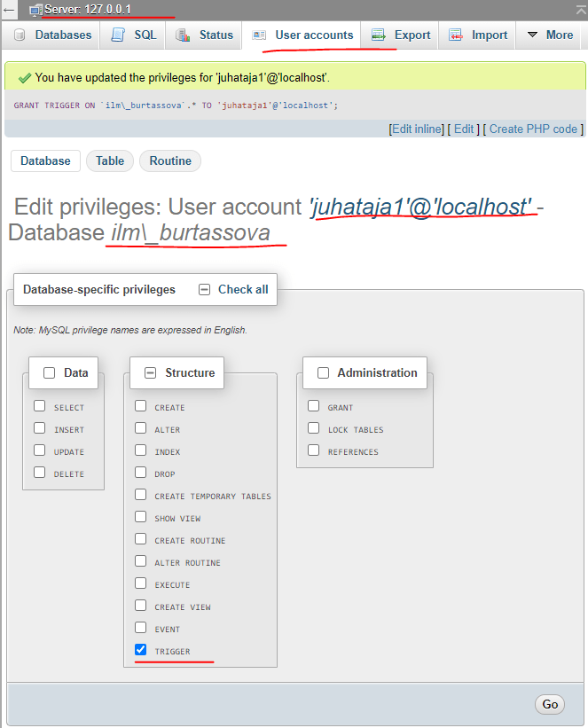This screenshot has height=728, width=588.
Task: Click the SQL tab icon
Action: pyautogui.click(x=118, y=35)
